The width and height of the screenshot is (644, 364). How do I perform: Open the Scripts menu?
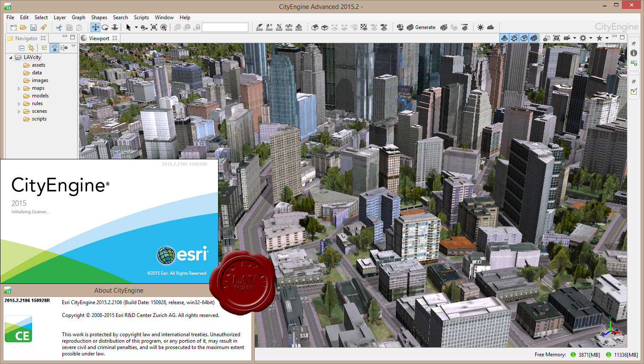pos(141,18)
